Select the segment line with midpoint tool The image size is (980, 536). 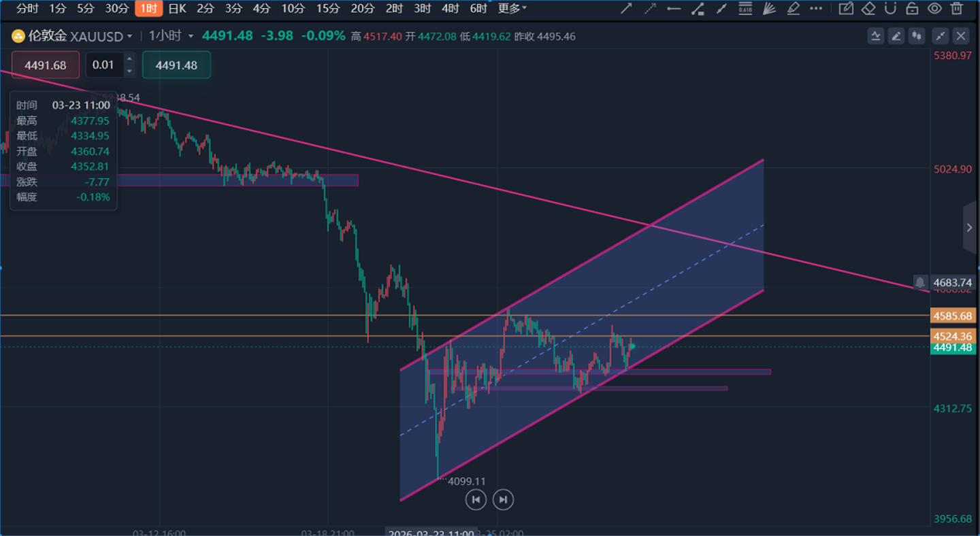pos(721,9)
